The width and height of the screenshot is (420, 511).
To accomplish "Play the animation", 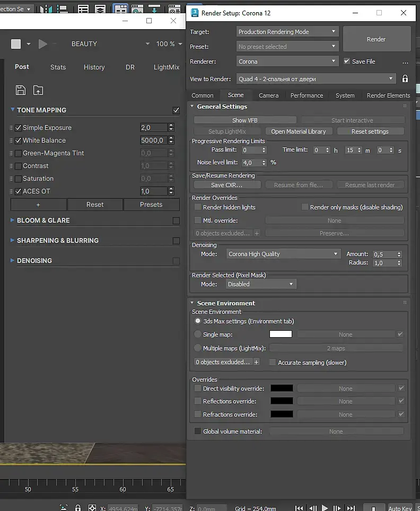I will tap(325, 508).
